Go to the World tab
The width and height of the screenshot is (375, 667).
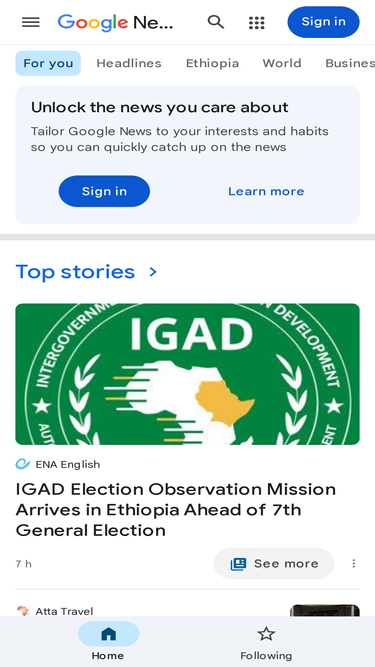[x=282, y=63]
